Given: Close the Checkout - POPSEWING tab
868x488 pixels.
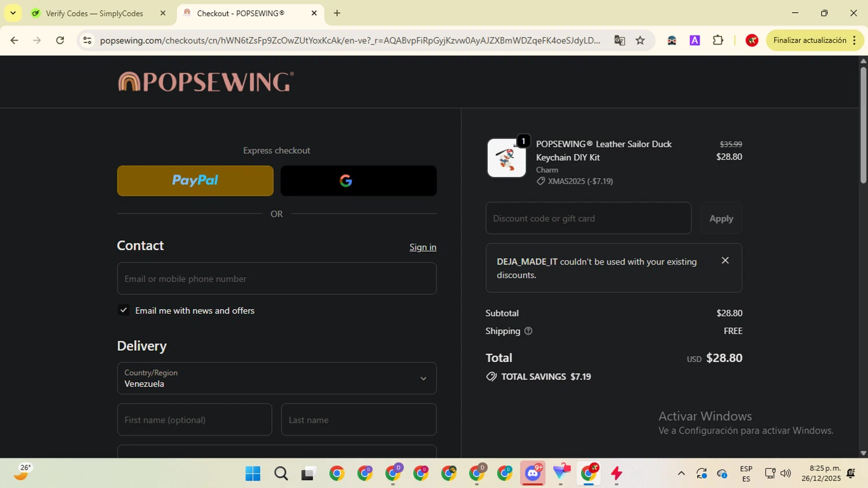Looking at the screenshot, I should (314, 13).
